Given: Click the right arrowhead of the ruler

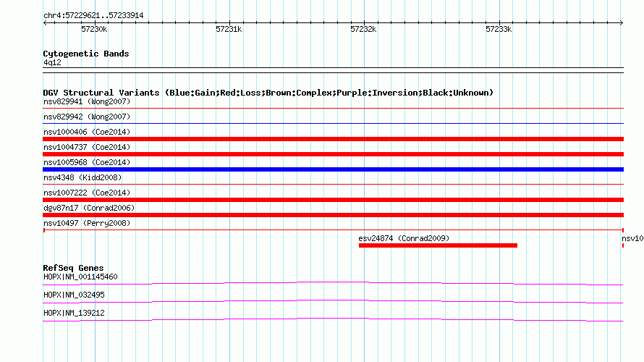Looking at the screenshot, I should 622,22.
